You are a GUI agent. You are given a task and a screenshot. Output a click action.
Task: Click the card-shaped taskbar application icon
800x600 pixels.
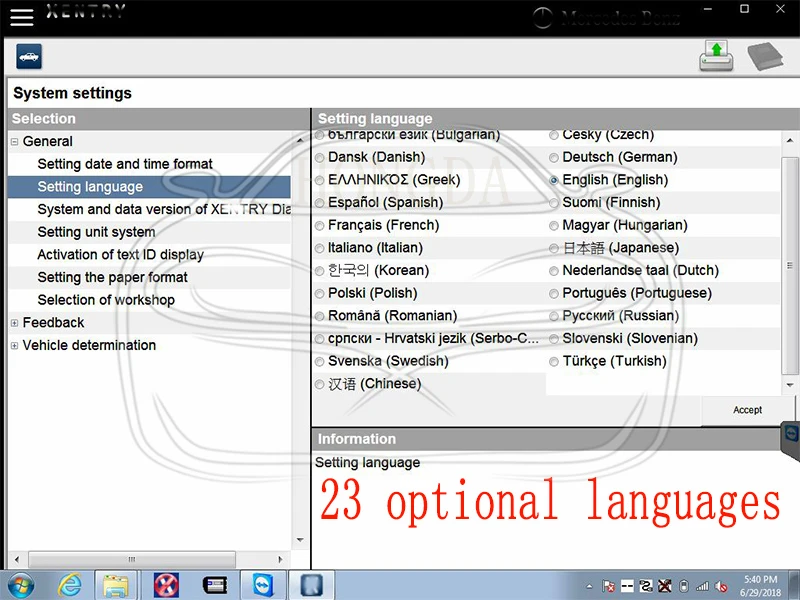[215, 585]
